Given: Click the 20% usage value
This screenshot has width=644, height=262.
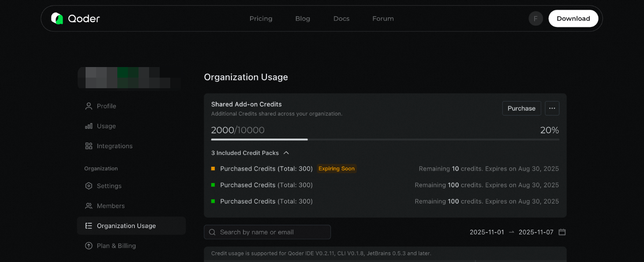Looking at the screenshot, I should (550, 130).
